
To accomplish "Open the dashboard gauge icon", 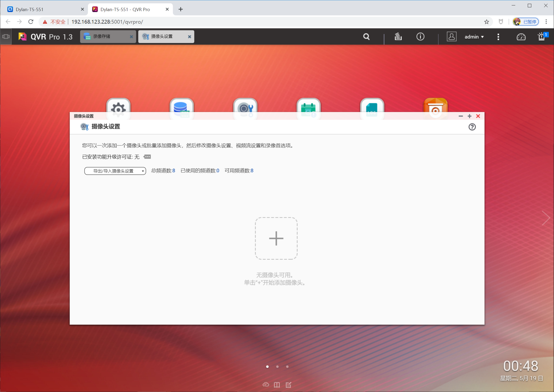I will click(x=521, y=37).
